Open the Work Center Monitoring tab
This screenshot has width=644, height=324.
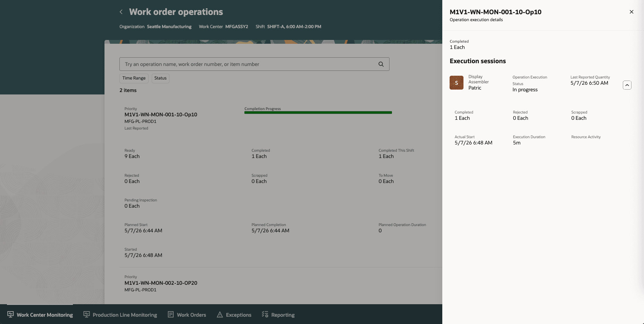click(x=40, y=315)
